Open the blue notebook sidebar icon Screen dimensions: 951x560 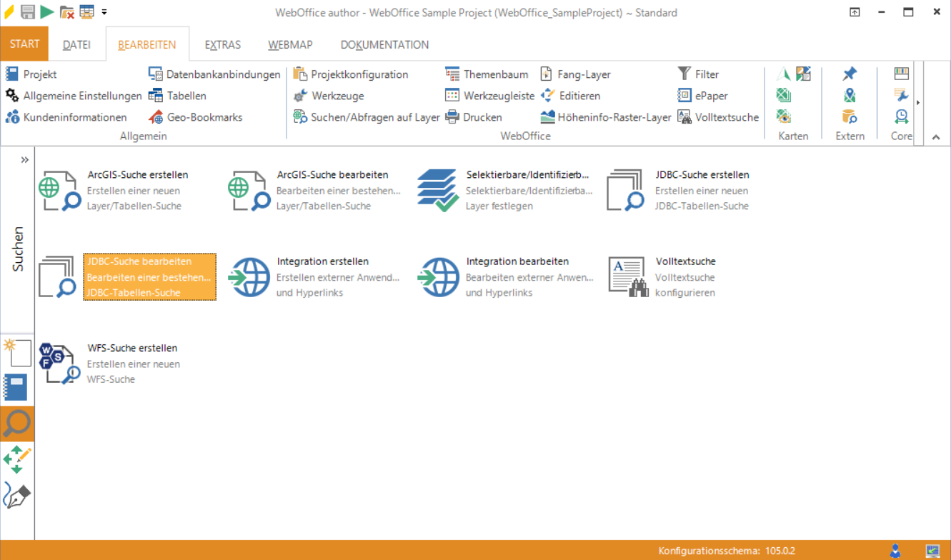tap(16, 388)
